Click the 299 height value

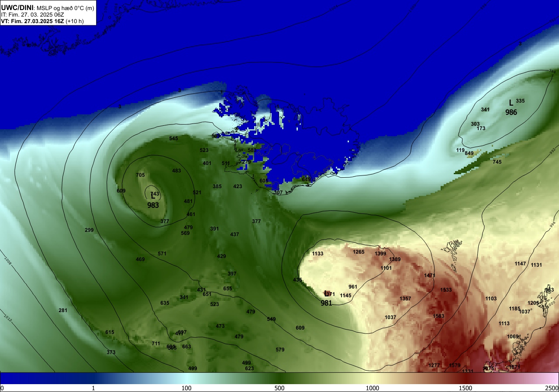89,230
